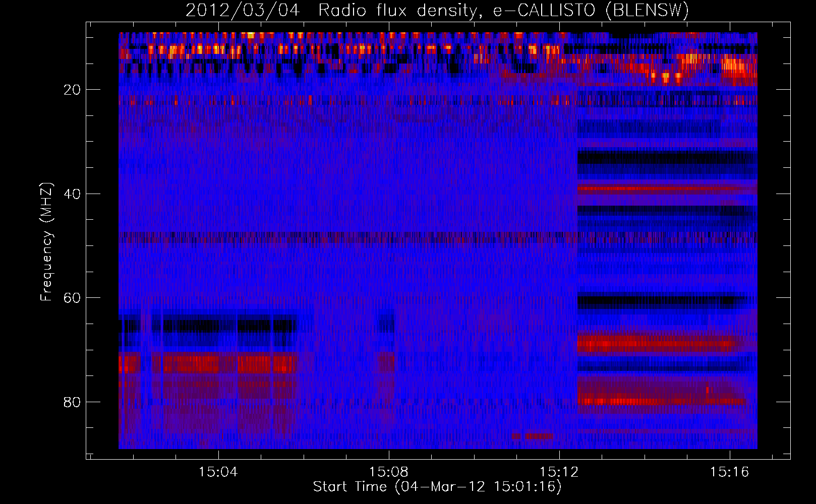
Task: Click the 'Start Time (04-Mar-12 15:01:16)' axis label
Action: 437,487
